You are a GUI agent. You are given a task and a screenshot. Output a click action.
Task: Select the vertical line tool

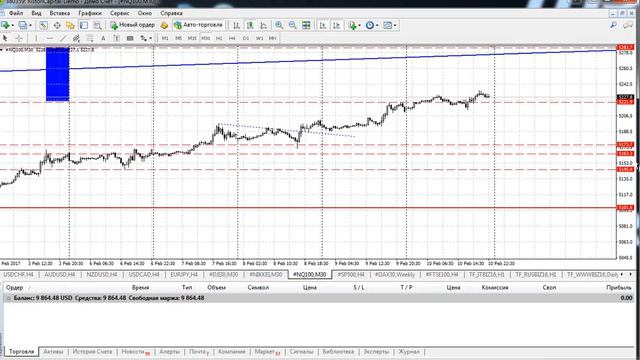tap(36, 38)
